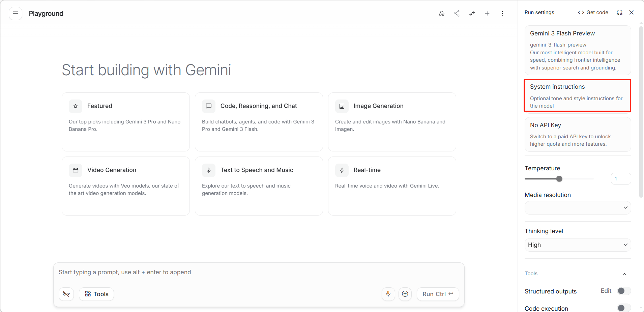The width and height of the screenshot is (644, 312).
Task: Open Code, Reasoning, and Chat card
Action: (x=259, y=122)
